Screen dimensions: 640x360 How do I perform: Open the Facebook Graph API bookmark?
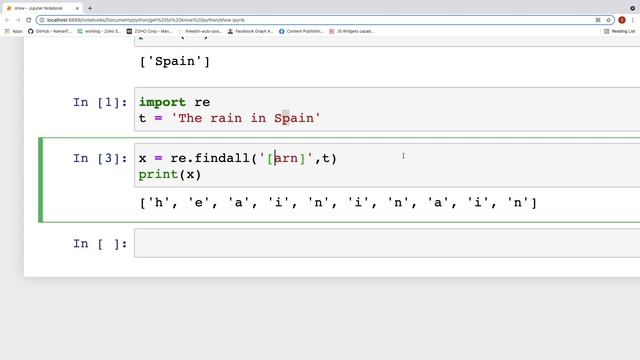coord(250,31)
